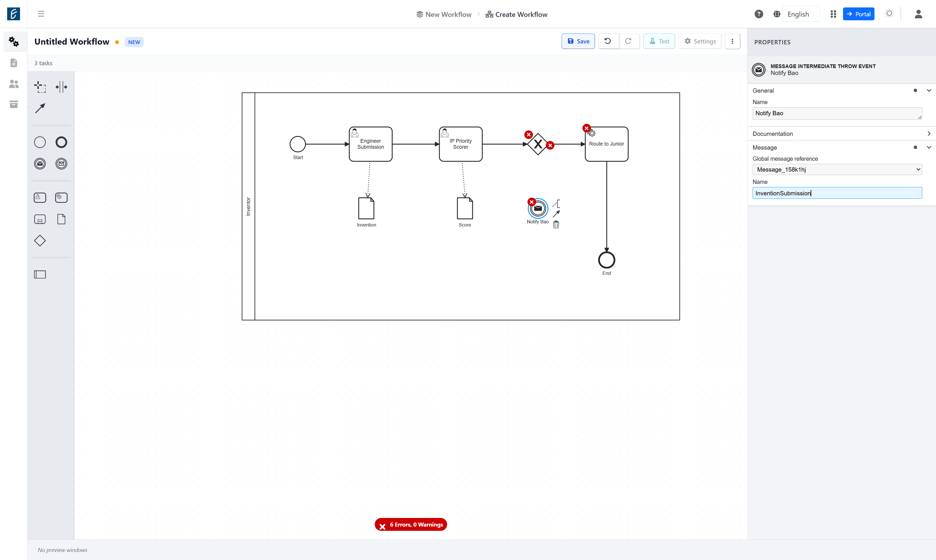Pick the gateway diamond from palette
The width and height of the screenshot is (936, 560).
point(40,241)
